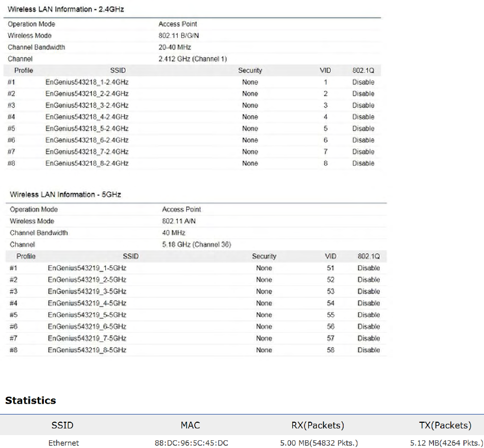Image resolution: width=484 pixels, height=448 pixels.
Task: Click None security for EnGenius543219_3-5GHz
Action: (264, 291)
